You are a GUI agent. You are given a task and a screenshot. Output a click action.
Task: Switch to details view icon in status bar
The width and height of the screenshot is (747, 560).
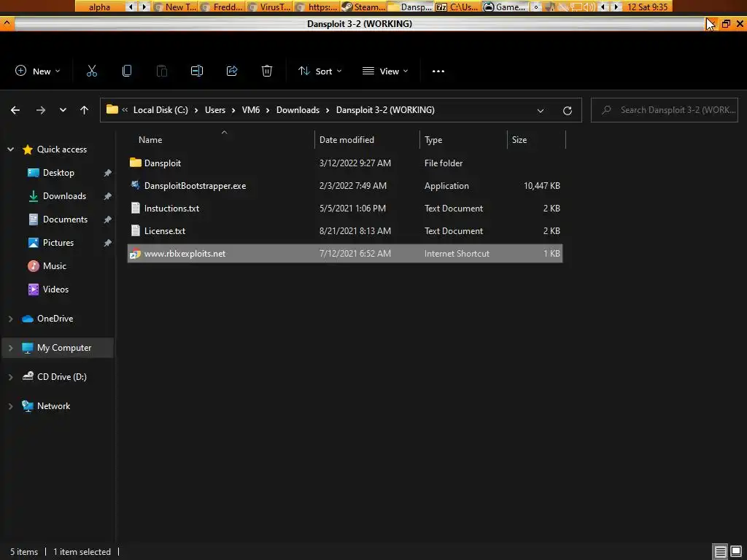720,552
